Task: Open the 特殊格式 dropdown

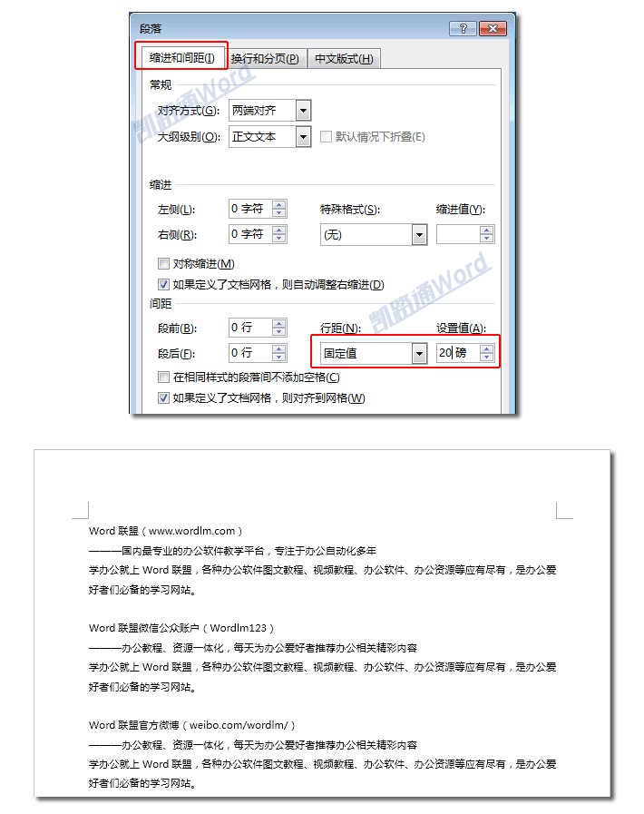Action: [419, 234]
